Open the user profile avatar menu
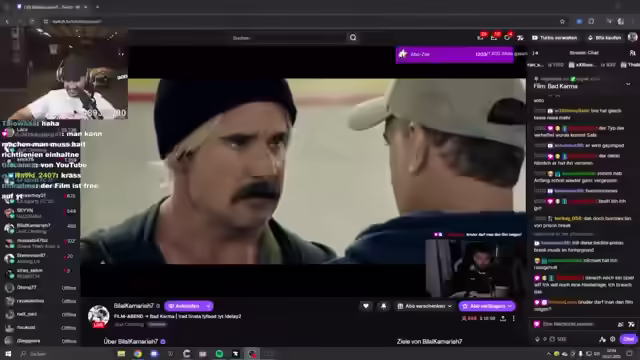The image size is (640, 360). (633, 37)
